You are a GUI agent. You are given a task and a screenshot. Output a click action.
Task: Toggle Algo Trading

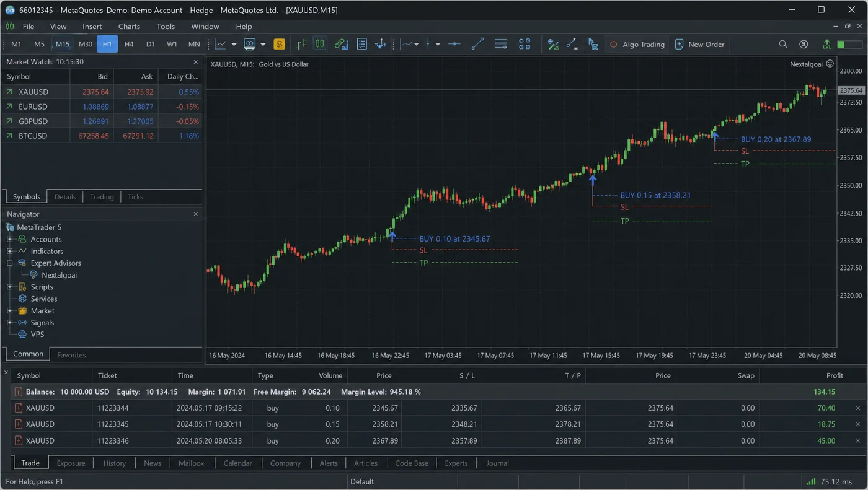point(636,44)
